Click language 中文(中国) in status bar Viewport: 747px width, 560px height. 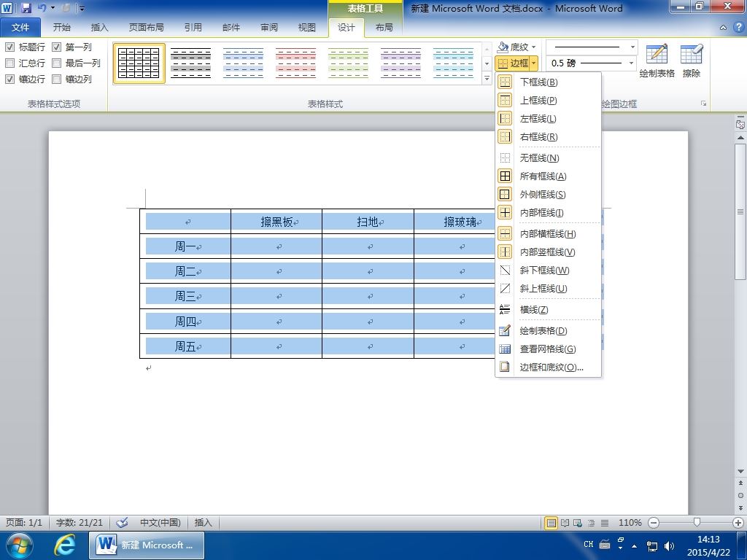point(160,522)
